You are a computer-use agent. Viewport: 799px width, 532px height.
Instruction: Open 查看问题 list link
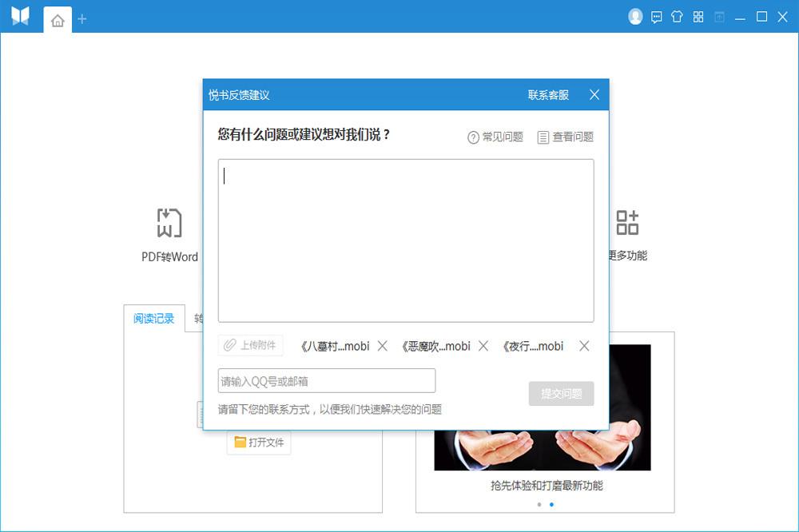point(566,137)
